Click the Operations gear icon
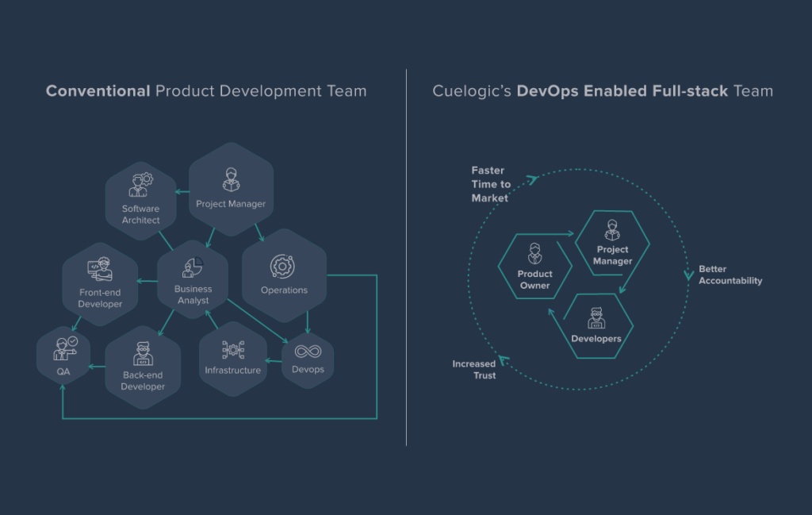 [x=282, y=267]
